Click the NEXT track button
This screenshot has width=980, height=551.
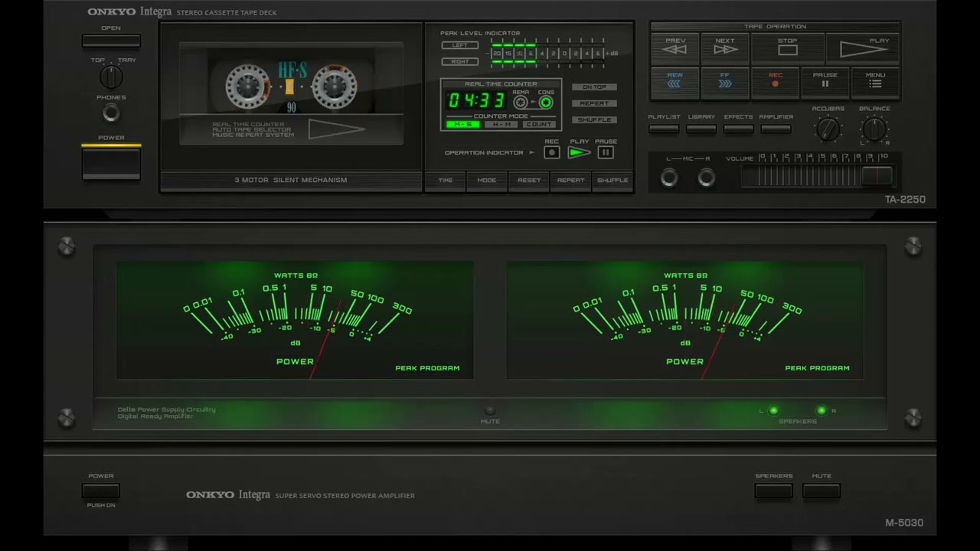pos(725,48)
